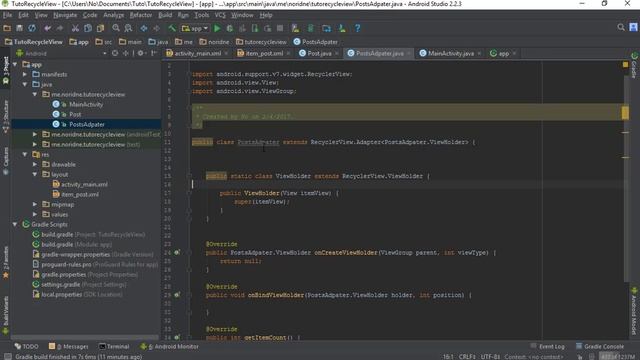The width and height of the screenshot is (640, 360).
Task: Click the yellow warning marker in scrollbar stripe
Action: (x=625, y=113)
